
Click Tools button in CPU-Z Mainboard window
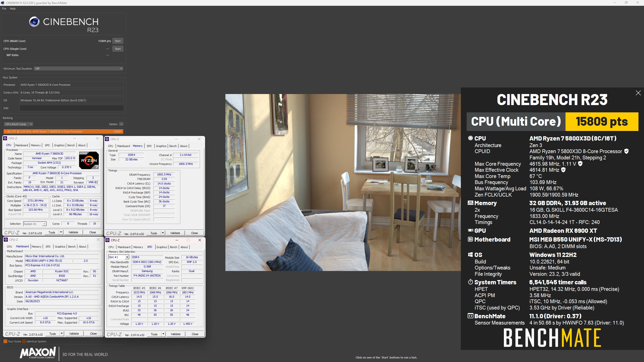[x=53, y=334]
